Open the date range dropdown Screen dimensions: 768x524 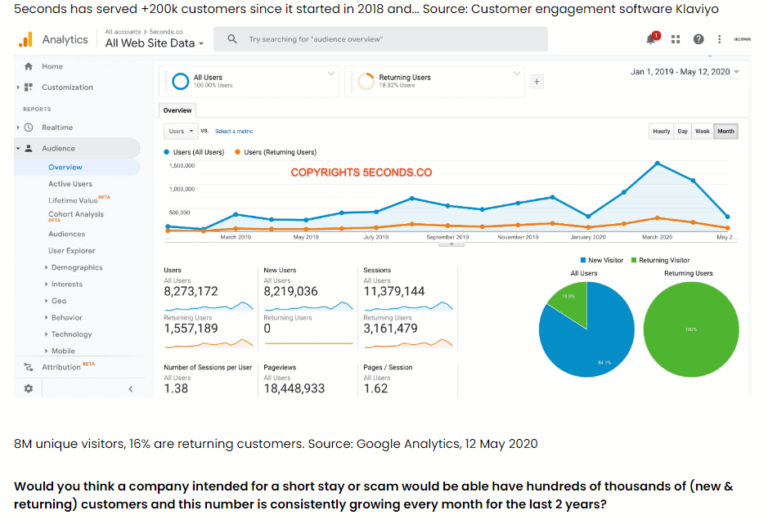click(x=685, y=72)
